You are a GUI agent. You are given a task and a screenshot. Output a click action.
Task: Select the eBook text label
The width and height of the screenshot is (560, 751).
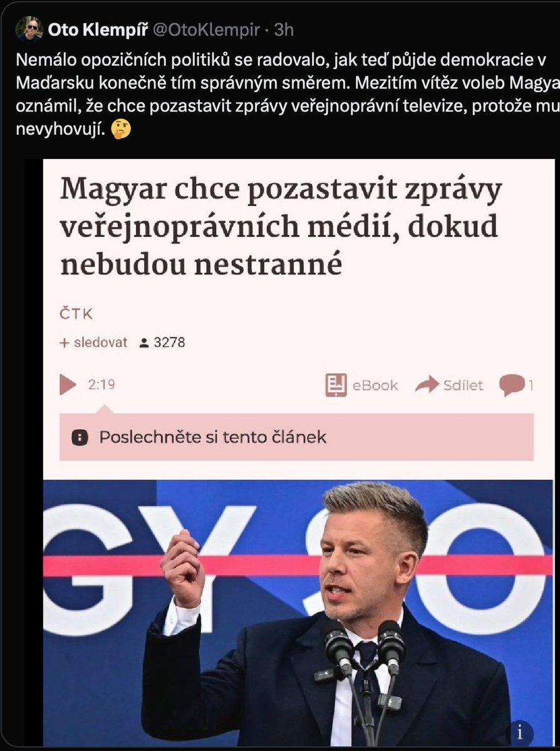pos(375,386)
